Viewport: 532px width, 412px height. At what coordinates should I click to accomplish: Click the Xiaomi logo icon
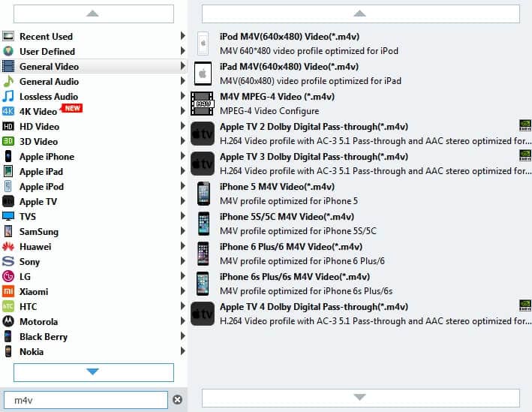pos(8,291)
